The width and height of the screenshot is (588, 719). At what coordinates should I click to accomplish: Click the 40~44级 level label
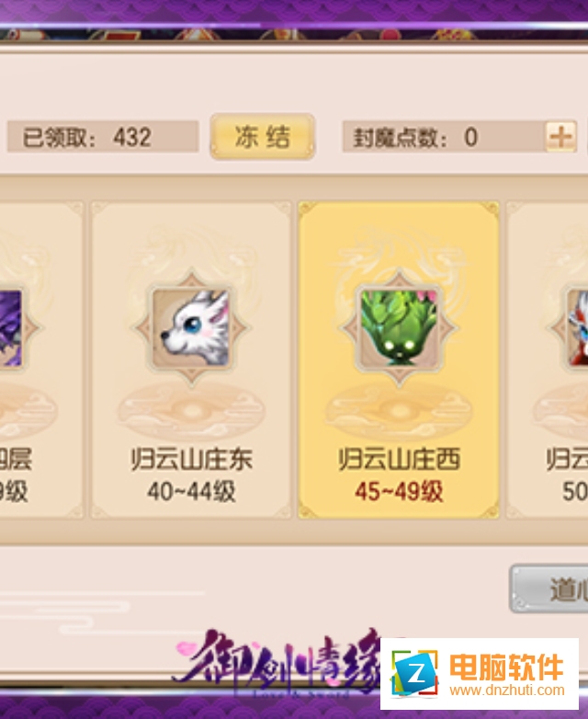[191, 491]
